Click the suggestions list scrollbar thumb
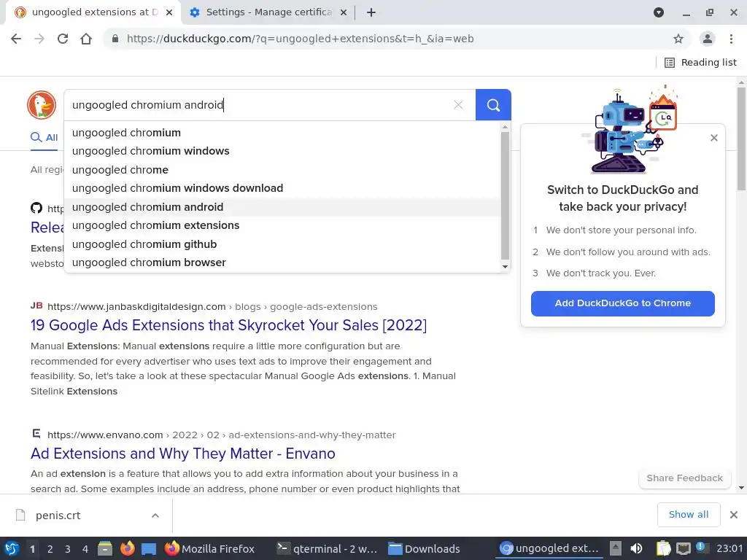This screenshot has width=747, height=560. 505,195
